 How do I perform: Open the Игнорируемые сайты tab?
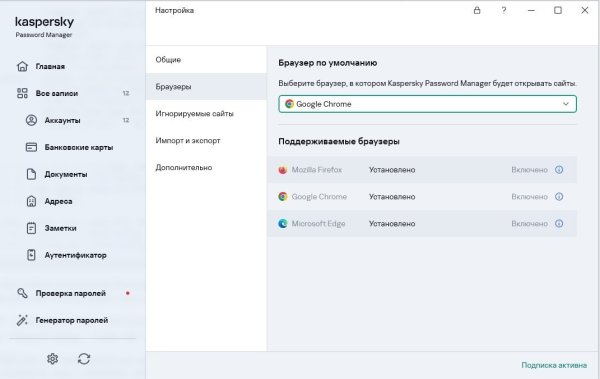pos(206,114)
